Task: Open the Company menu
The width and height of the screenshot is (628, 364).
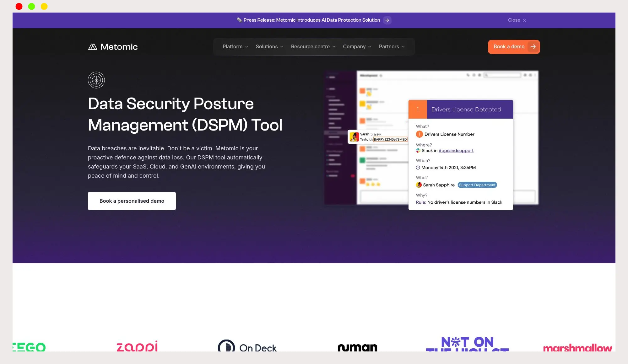Action: tap(357, 47)
